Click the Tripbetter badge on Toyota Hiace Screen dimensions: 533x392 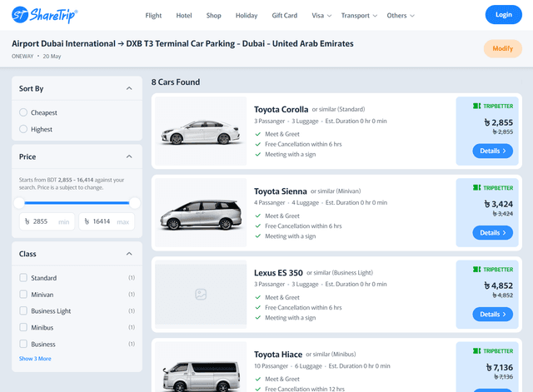(493, 351)
